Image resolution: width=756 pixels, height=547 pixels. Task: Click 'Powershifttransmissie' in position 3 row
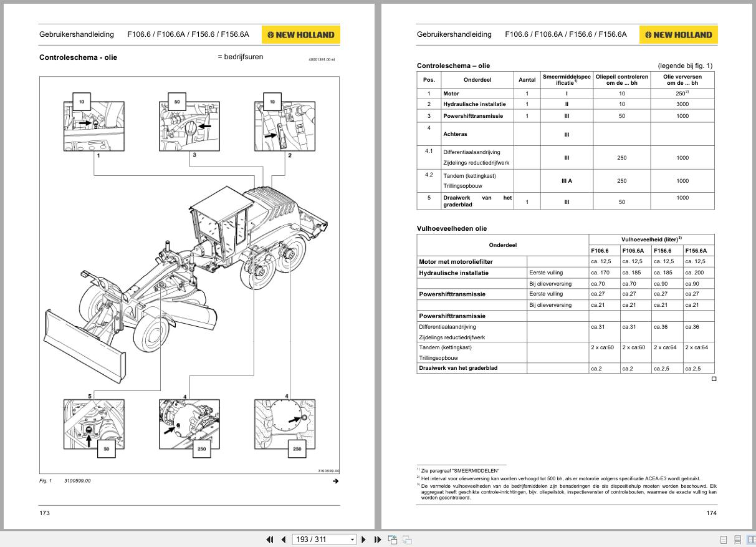point(473,116)
